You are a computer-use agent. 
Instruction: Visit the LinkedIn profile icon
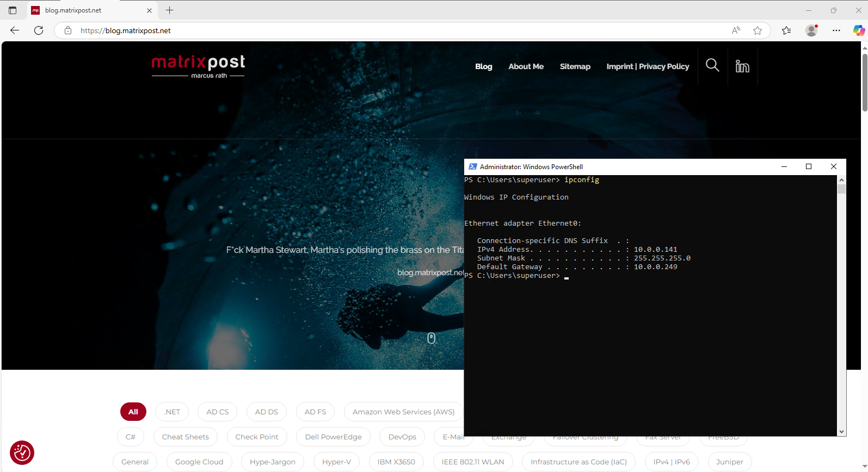pyautogui.click(x=742, y=66)
